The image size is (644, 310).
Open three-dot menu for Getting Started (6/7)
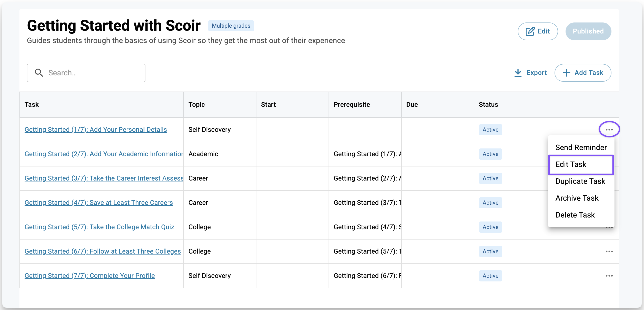pos(609,251)
